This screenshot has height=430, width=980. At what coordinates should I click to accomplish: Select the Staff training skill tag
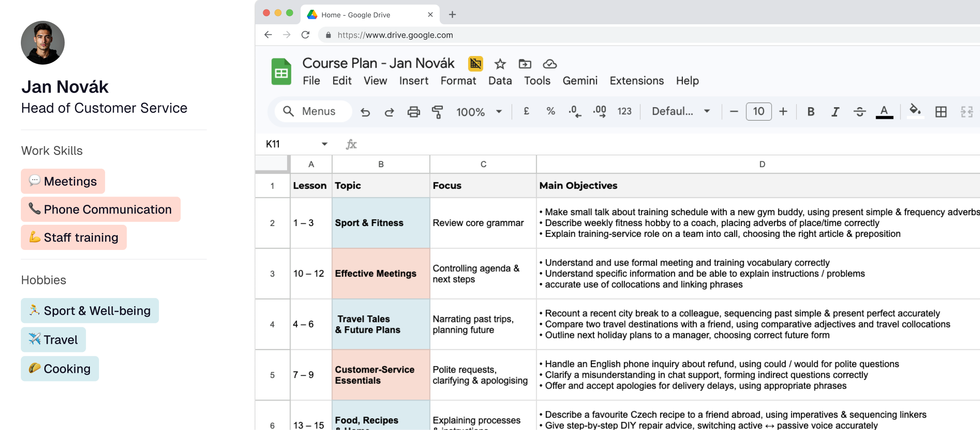pos(74,237)
